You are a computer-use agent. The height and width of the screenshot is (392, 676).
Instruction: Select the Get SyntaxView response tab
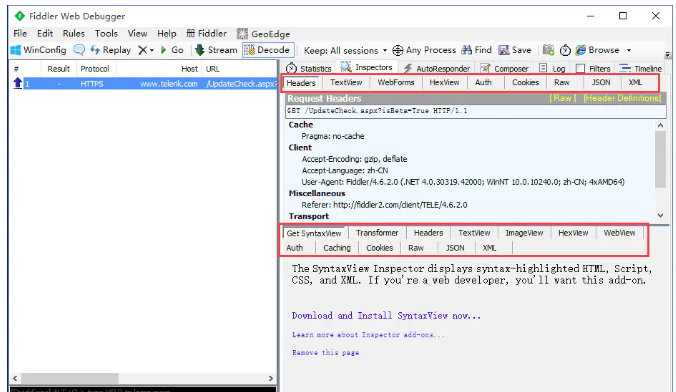click(314, 233)
